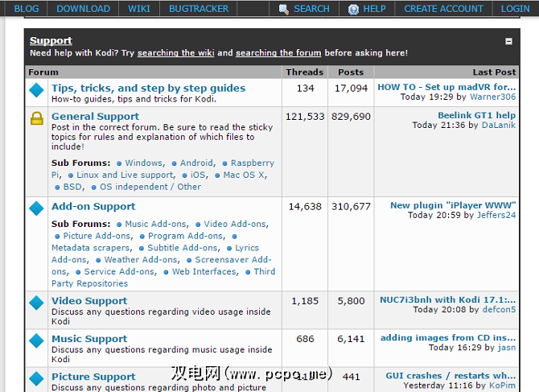Viewport: 539px width, 392px height.
Task: Open the Web Interfaces sub forum
Action: pos(204,272)
